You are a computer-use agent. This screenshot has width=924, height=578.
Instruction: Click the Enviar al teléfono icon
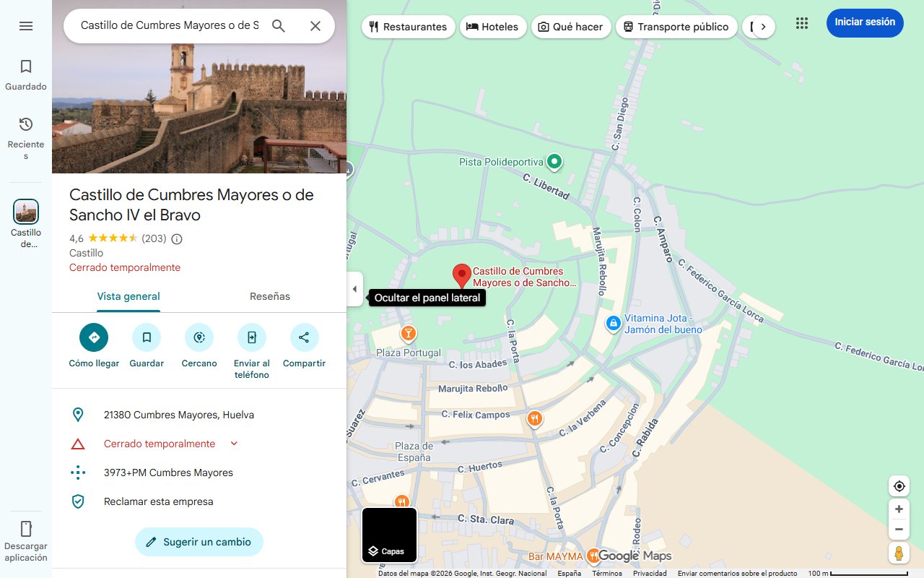[251, 337]
